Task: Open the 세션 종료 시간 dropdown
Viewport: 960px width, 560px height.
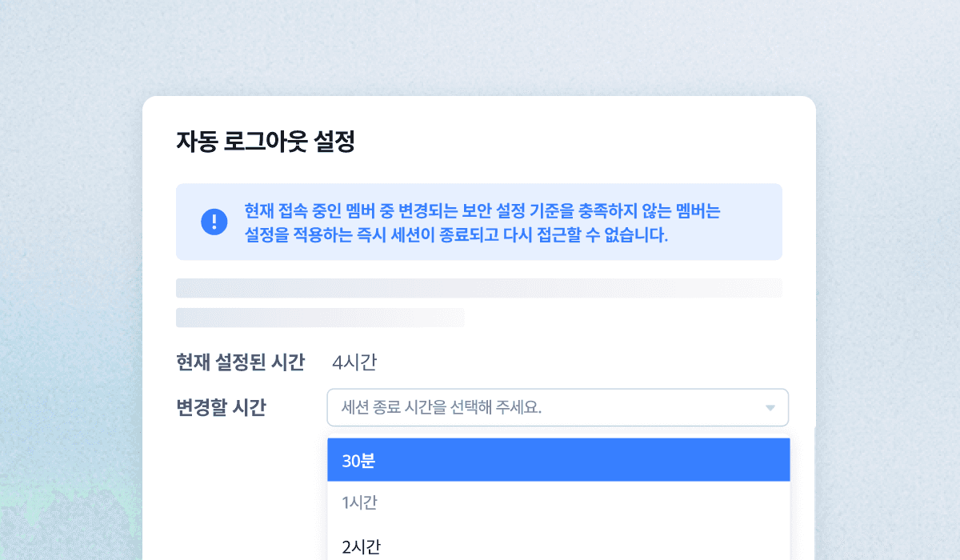Action: coord(558,407)
